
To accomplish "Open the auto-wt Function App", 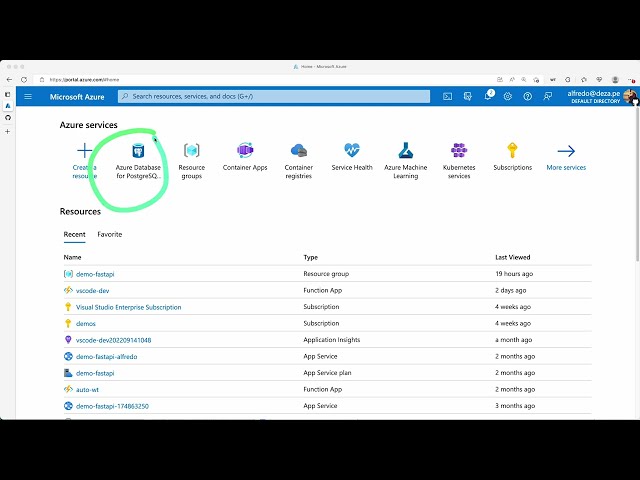I will [x=87, y=389].
